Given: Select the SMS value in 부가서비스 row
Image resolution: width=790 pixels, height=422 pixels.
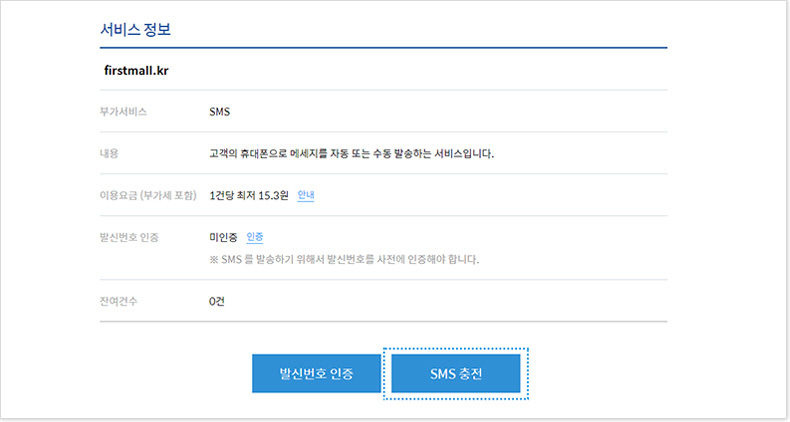Looking at the screenshot, I should (x=220, y=112).
